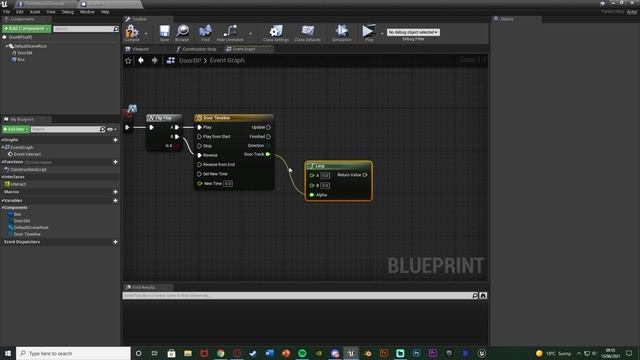
Task: Open Class Settings from the toolbar
Action: coord(276,32)
